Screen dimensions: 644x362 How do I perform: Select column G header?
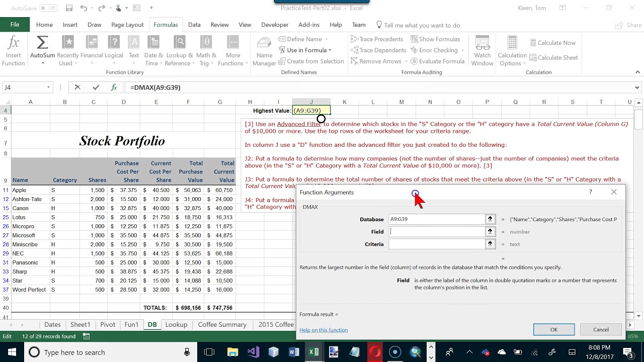pyautogui.click(x=220, y=102)
